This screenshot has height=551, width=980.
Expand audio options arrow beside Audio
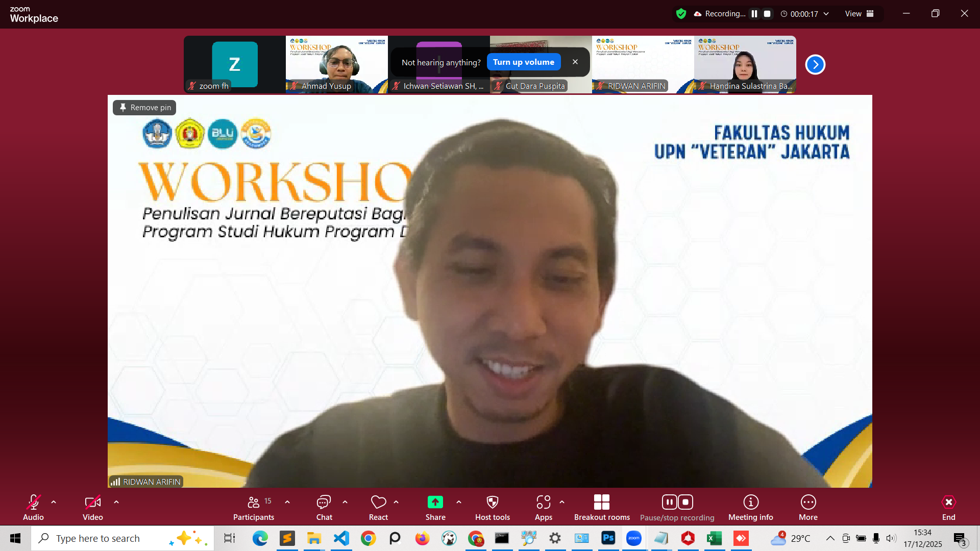pos(54,502)
